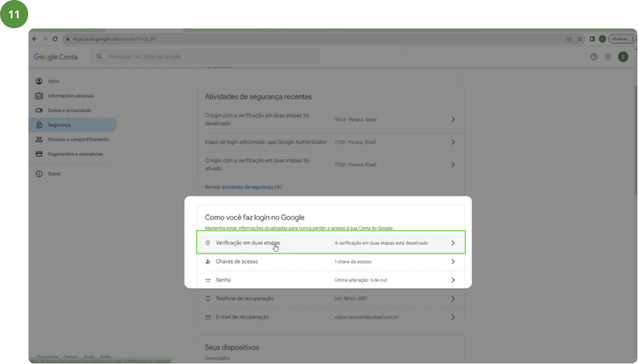The height and width of the screenshot is (364, 638).
Task: Open Pessoas e compartilhamento in the sidebar
Action: (x=73, y=139)
